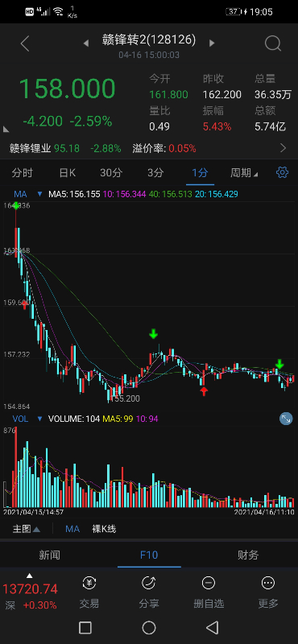Image resolution: width=298 pixels, height=644 pixels.
Task: Tap the back arrow icon
Action: click(x=25, y=43)
